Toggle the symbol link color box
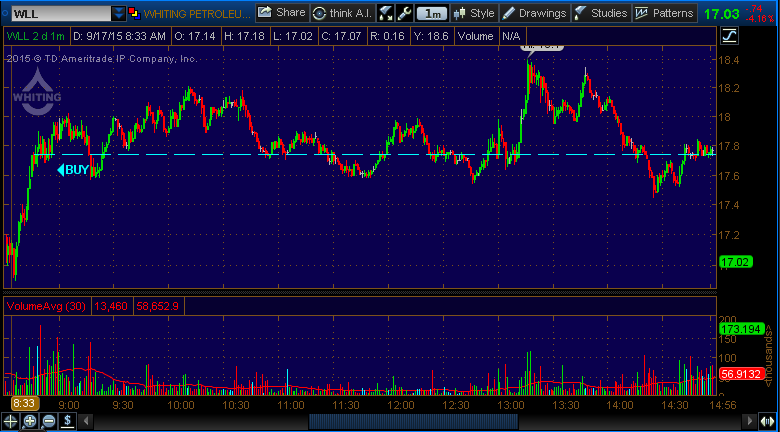Image resolution: width=780 pixels, height=432 pixels. pyautogui.click(x=136, y=13)
